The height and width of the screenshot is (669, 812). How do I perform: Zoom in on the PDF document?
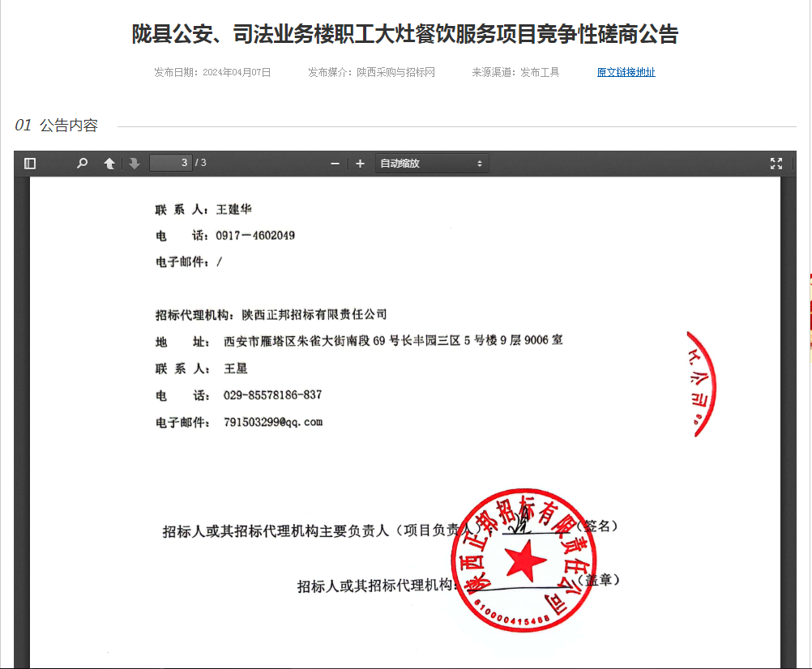click(x=360, y=164)
